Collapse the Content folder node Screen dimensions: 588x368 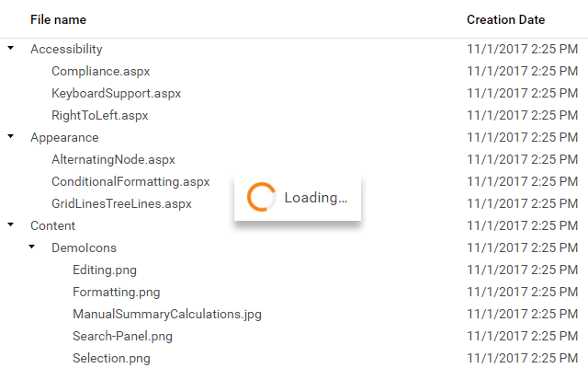point(11,225)
